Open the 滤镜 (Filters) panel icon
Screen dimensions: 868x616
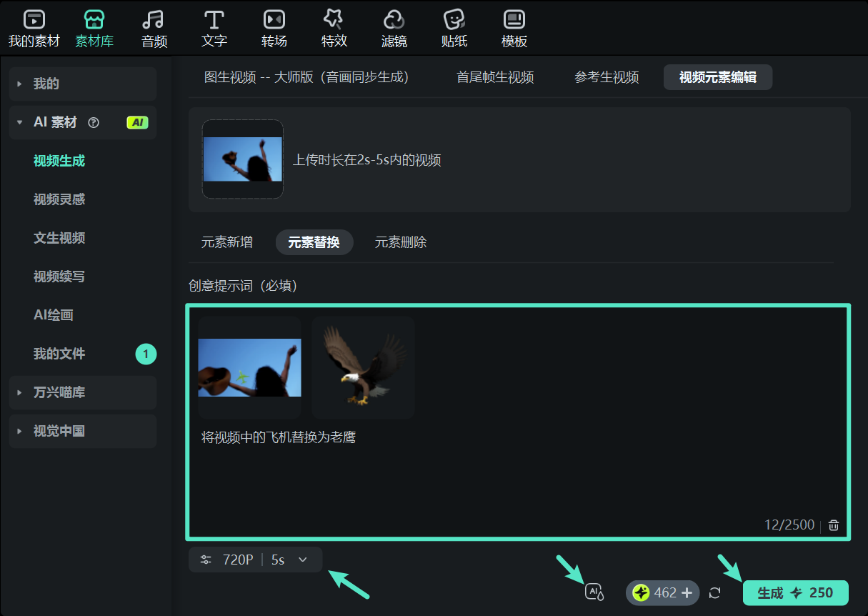point(394,20)
